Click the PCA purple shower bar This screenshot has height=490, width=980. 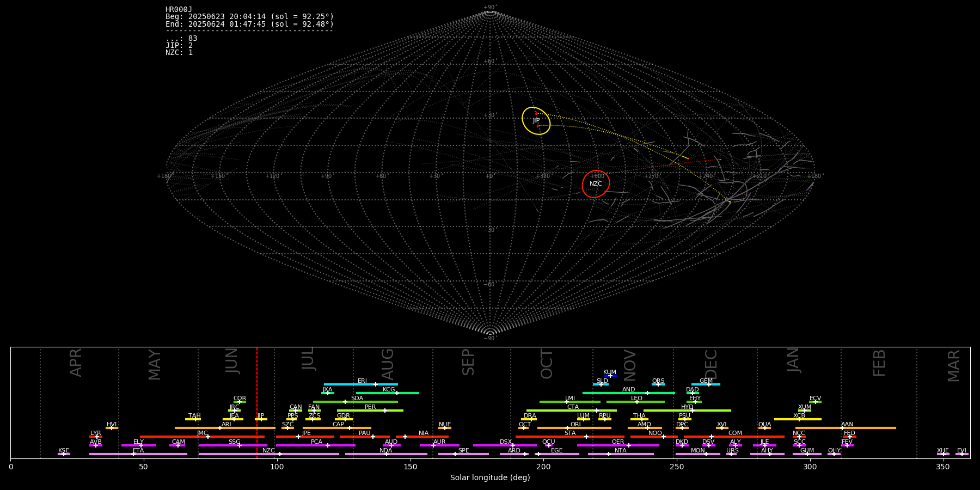(x=316, y=445)
